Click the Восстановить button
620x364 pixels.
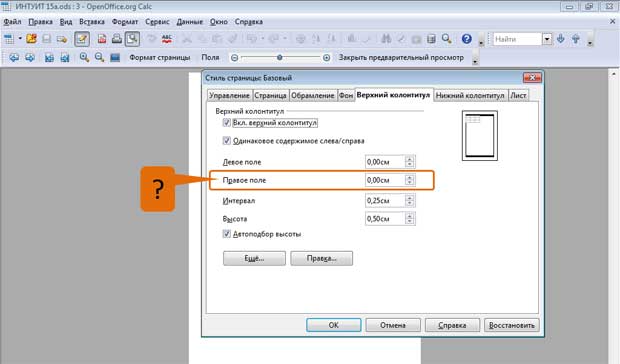click(x=512, y=325)
